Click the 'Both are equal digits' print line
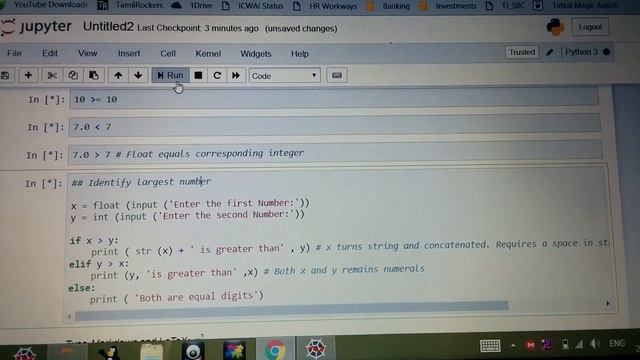640x360 pixels. (x=177, y=297)
